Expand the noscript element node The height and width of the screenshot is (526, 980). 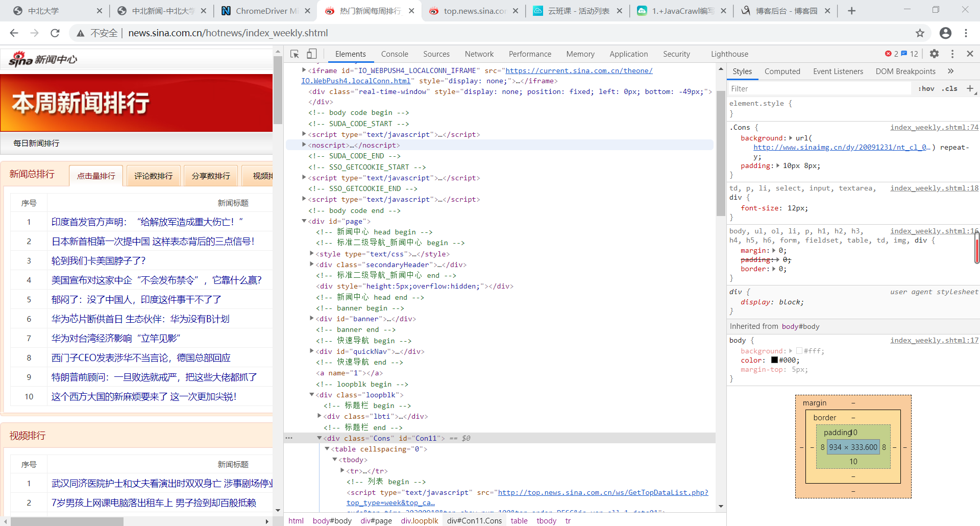(304, 145)
